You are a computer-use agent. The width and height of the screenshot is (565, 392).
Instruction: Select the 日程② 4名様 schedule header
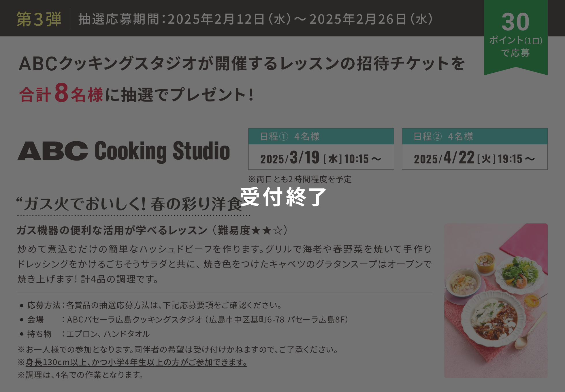(x=475, y=136)
